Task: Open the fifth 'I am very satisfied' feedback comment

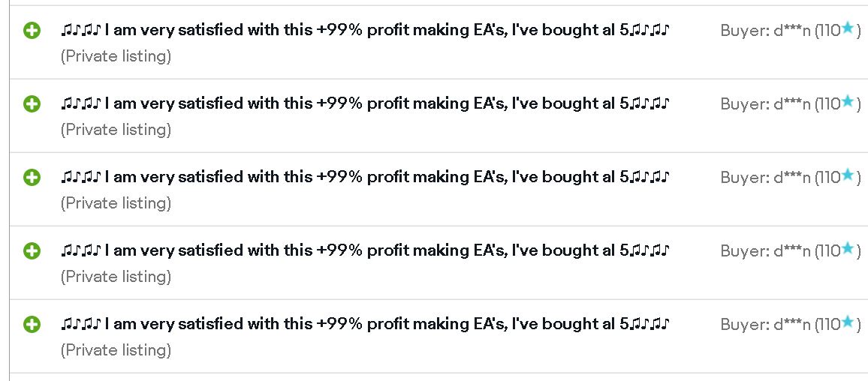Action: (x=366, y=324)
